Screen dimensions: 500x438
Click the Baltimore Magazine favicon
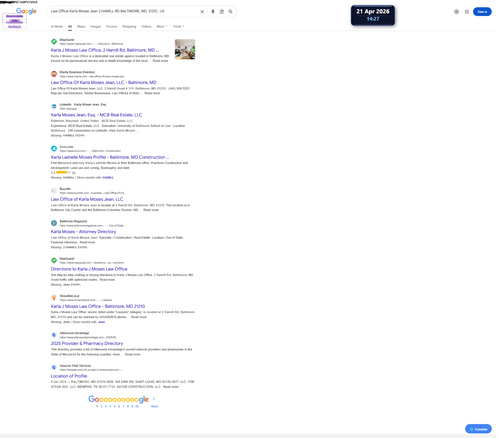coord(54,223)
